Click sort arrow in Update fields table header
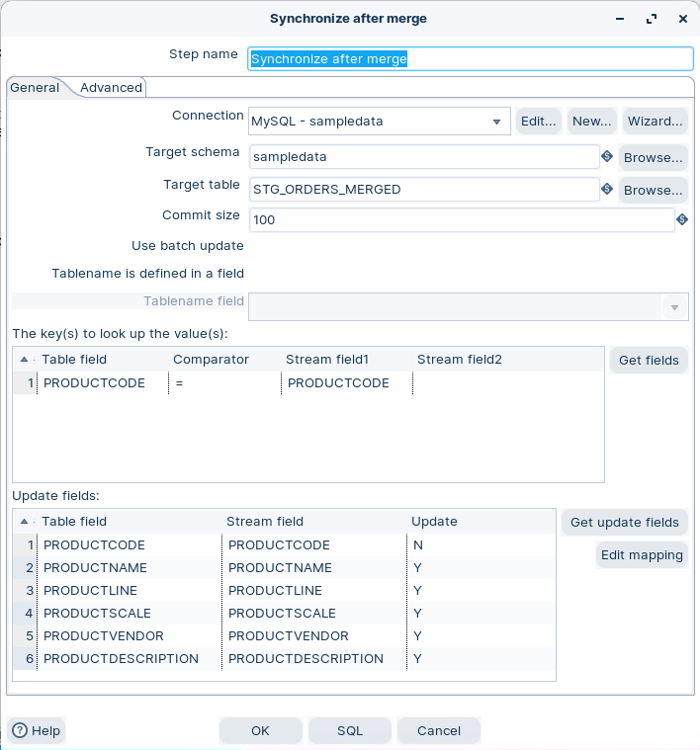The image size is (700, 750). click(24, 522)
